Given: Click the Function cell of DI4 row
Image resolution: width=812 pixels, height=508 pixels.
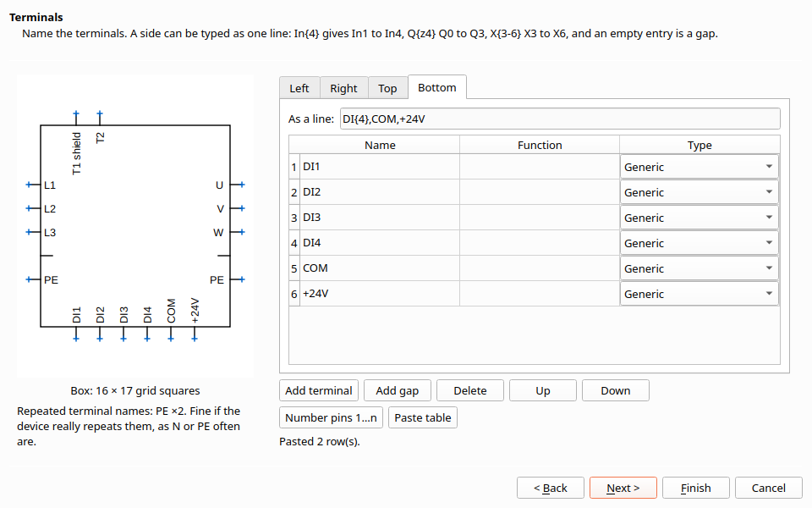Looking at the screenshot, I should coord(539,243).
